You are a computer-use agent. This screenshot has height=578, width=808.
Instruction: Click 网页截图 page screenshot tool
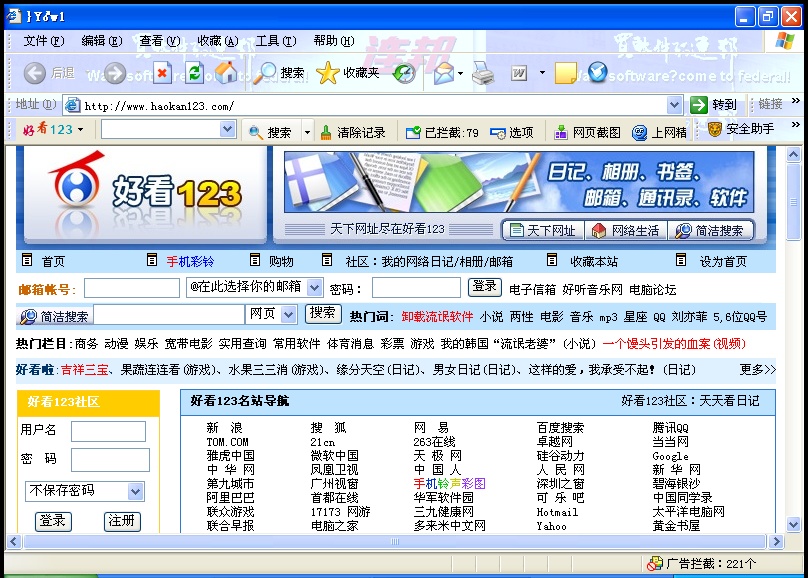tap(587, 132)
